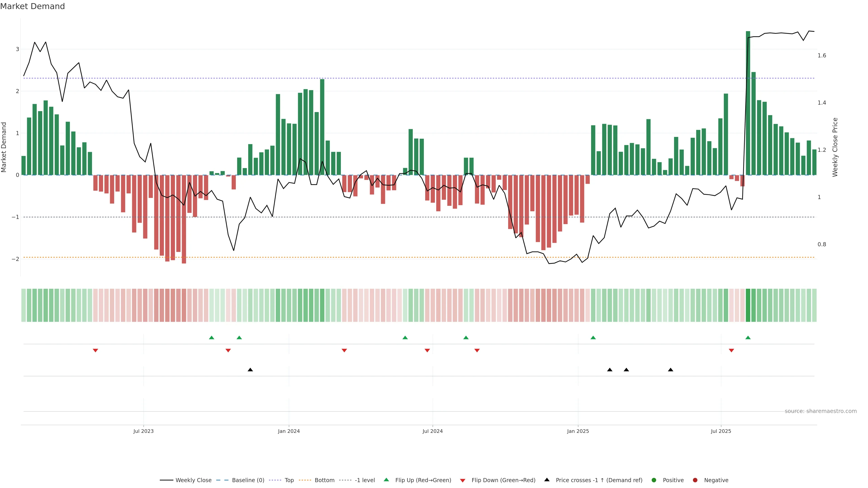This screenshot has height=488, width=868.
Task: Click darkest green heatmap cell
Action: pyautogui.click(x=748, y=305)
